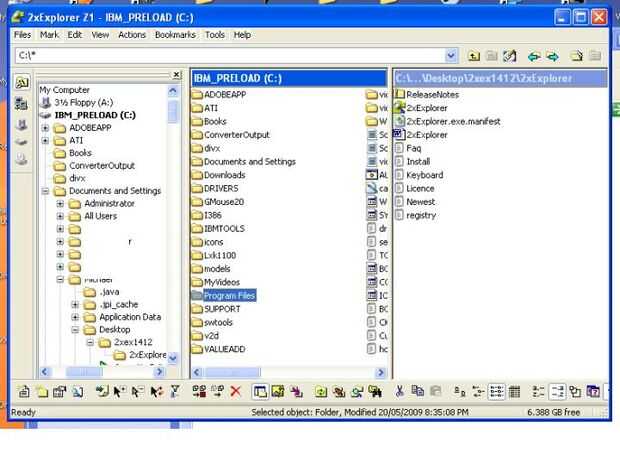Click the copy icon beside scissors
The width and height of the screenshot is (620, 465).
click(418, 391)
